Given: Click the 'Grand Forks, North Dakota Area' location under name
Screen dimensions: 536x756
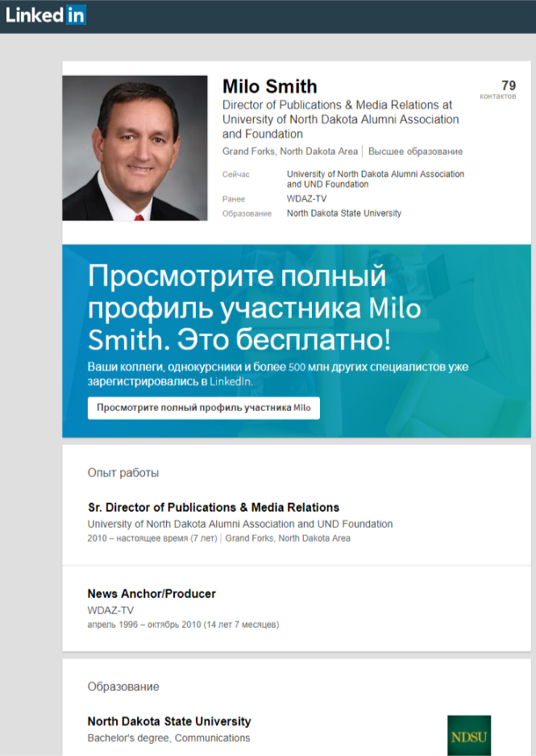Looking at the screenshot, I should tap(289, 152).
